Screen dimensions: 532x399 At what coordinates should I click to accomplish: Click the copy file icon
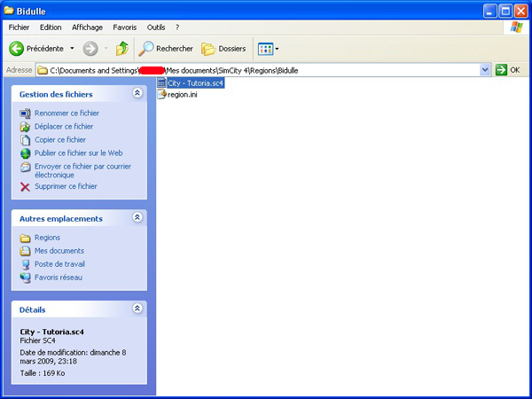click(x=25, y=140)
